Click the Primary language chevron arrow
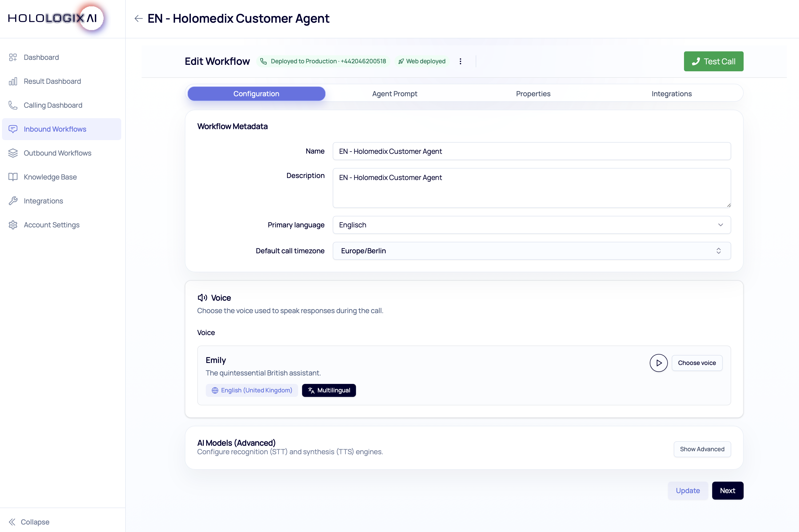 tap(720, 225)
